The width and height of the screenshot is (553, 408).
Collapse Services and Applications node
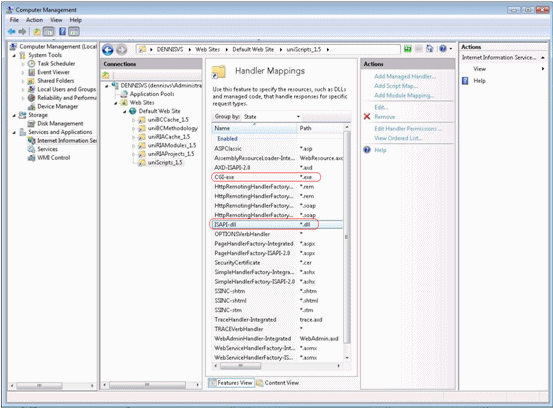[x=14, y=133]
